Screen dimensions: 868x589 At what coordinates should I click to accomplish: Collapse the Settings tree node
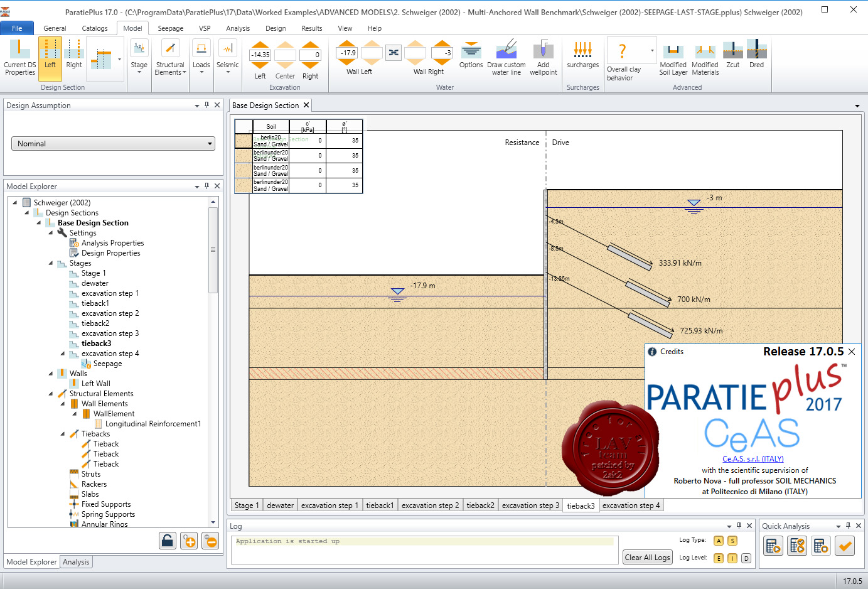(51, 233)
